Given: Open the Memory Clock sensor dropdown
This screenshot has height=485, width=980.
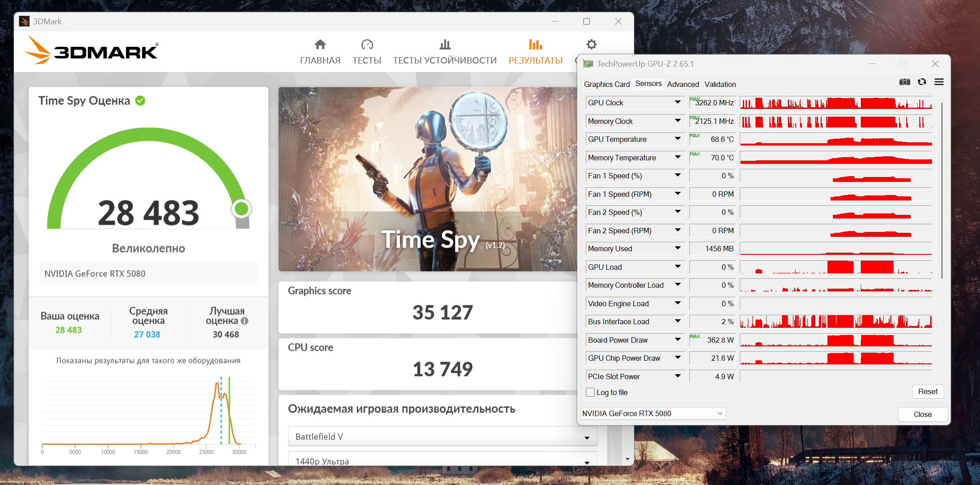Looking at the screenshot, I should (678, 121).
